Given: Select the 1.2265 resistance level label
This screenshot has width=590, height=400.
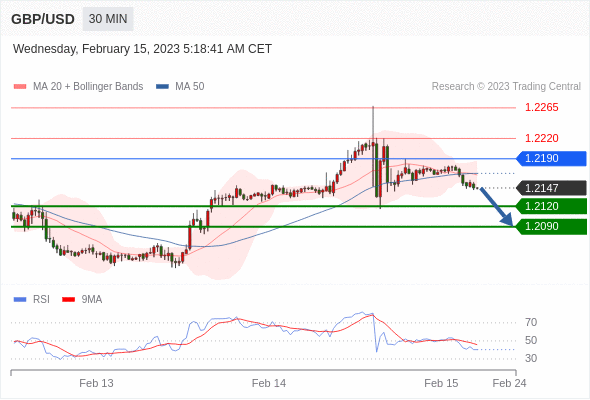Looking at the screenshot, I should (542, 108).
